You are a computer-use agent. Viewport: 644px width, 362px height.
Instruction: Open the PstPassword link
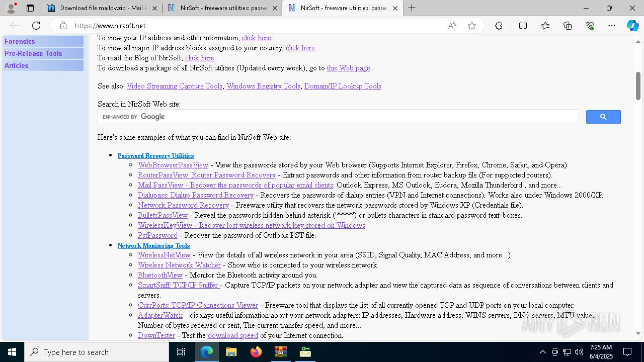158,235
